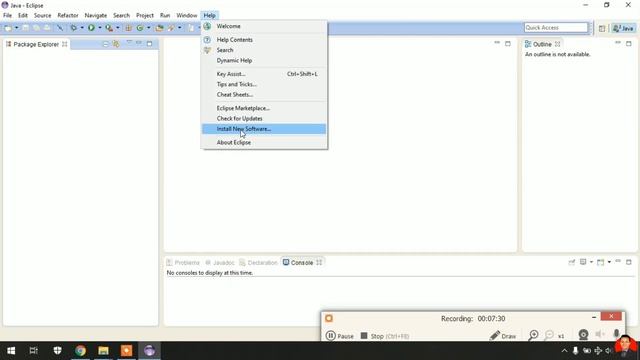Click the Search pencil toolbar icon
Screen dimensions: 640x360
(171, 28)
